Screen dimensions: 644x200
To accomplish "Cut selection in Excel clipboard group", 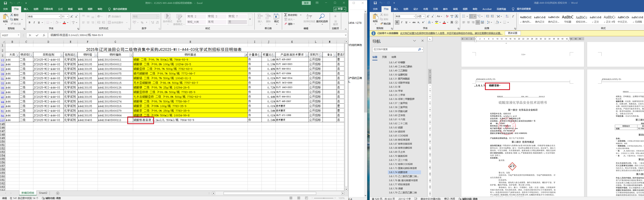I will tap(15, 15).
